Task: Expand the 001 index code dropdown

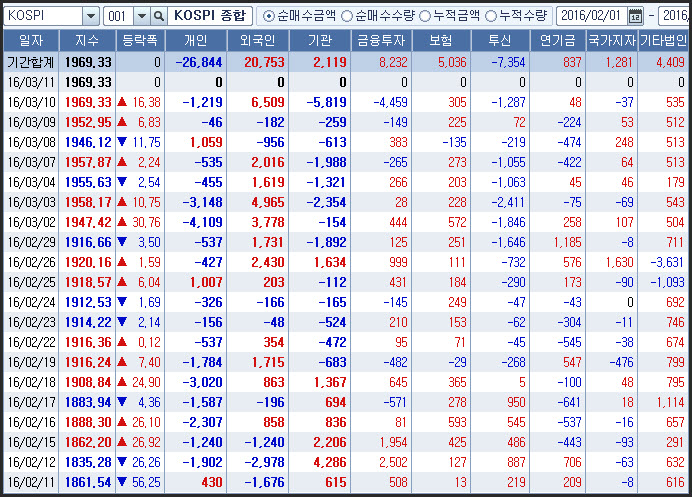Action: [141, 16]
